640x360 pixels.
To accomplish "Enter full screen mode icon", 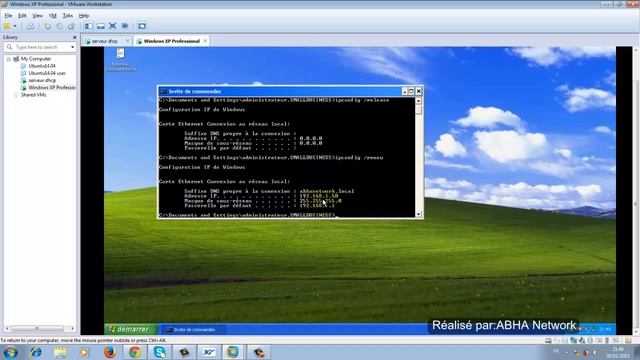I will tap(113, 26).
